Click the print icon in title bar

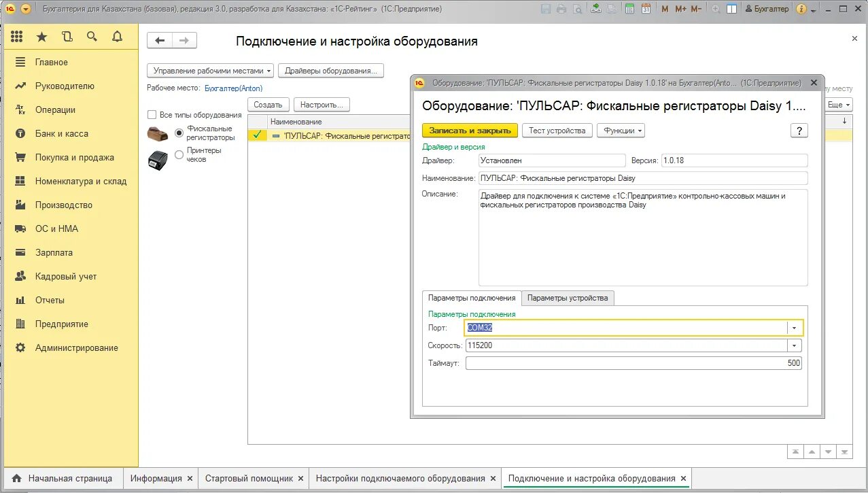561,9
